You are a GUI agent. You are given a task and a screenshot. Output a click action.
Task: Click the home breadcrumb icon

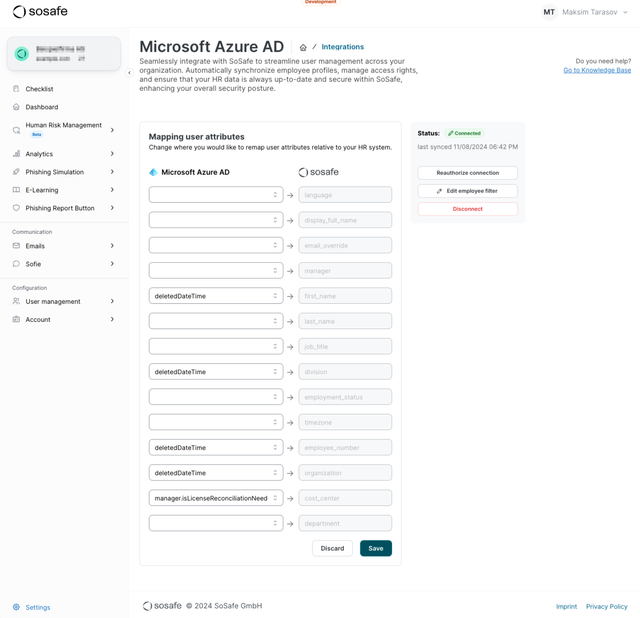coord(303,47)
